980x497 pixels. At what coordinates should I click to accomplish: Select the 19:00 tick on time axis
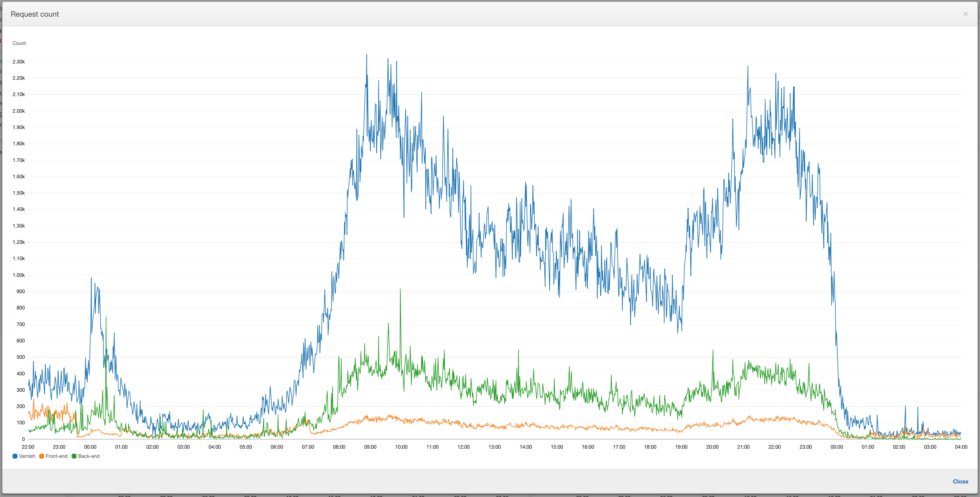pos(681,447)
